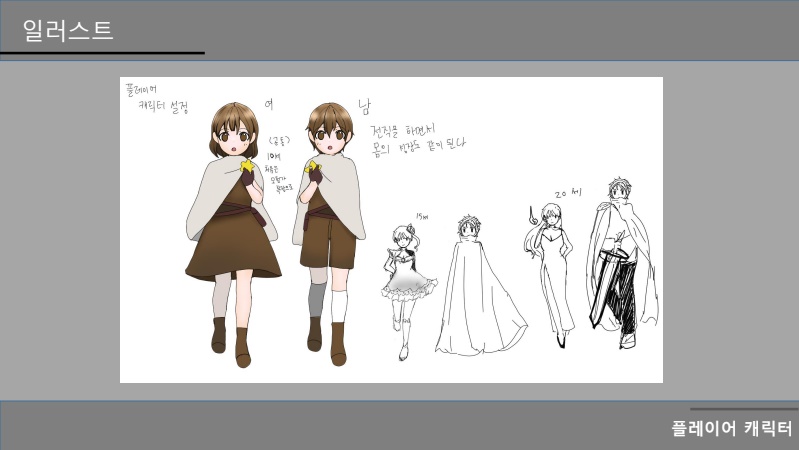Click the boy's gray stocking
The image size is (799, 450).
point(318,298)
